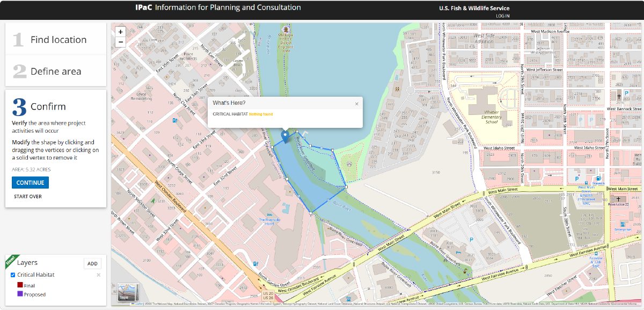Click the blue location pin marker
Screen dimensions: 644x310
pos(285,136)
